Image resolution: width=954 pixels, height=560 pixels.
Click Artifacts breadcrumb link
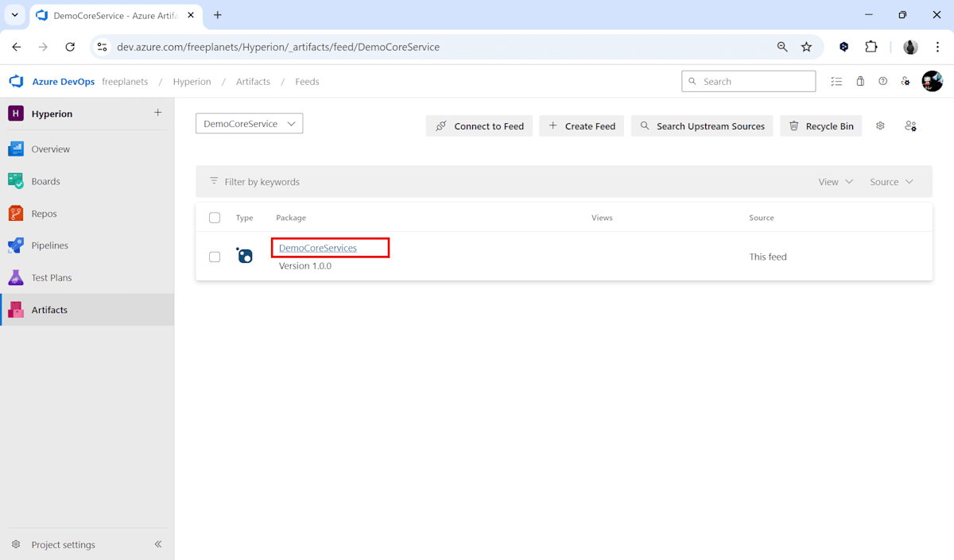[253, 82]
